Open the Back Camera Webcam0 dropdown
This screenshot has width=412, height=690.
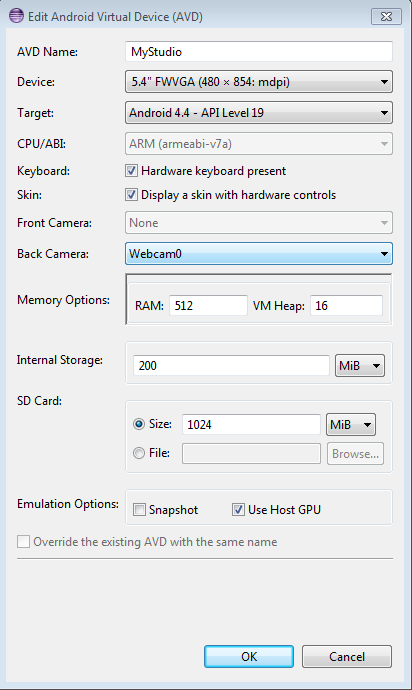[x=259, y=253]
